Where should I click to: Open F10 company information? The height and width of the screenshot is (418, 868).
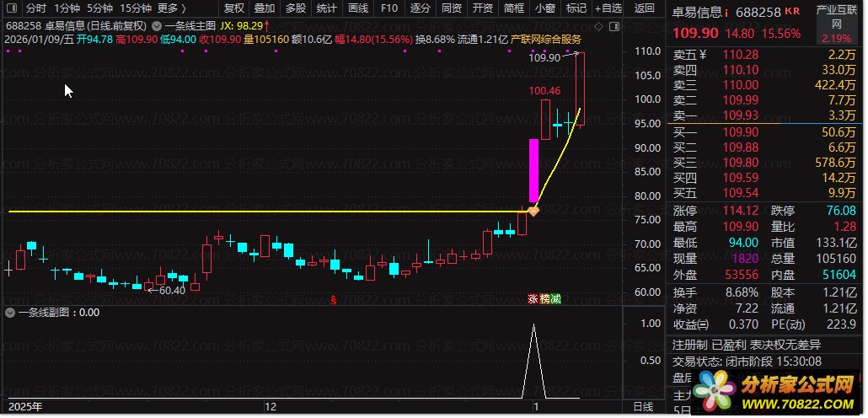tap(389, 8)
